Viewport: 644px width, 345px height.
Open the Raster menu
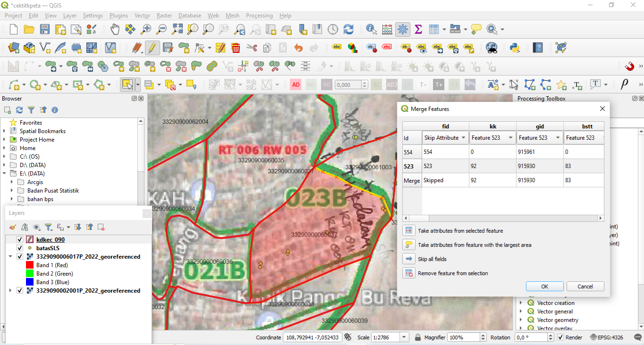click(x=164, y=16)
